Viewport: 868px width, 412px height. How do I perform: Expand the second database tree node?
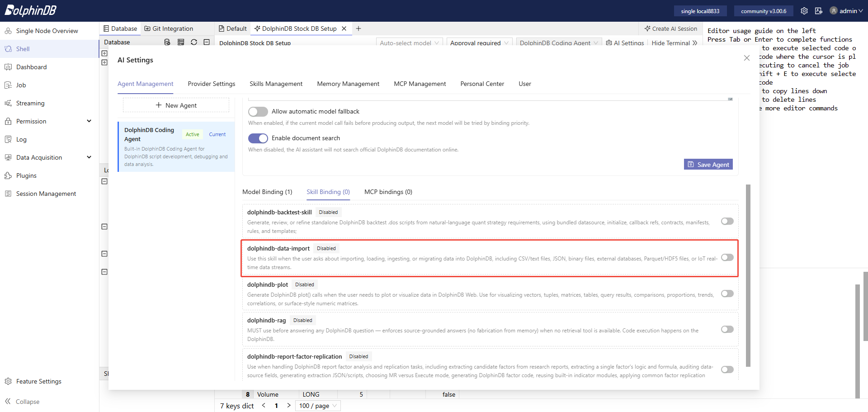[x=104, y=62]
